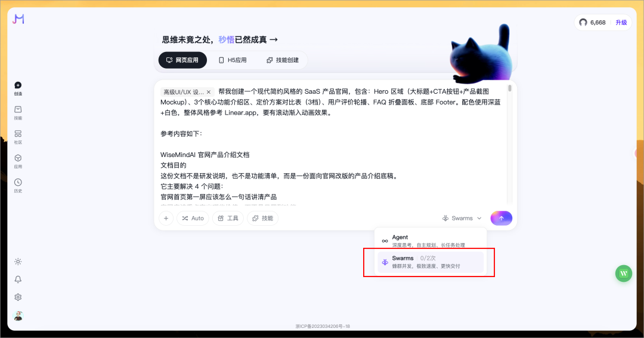Open the 创造 sidebar section

click(18, 88)
